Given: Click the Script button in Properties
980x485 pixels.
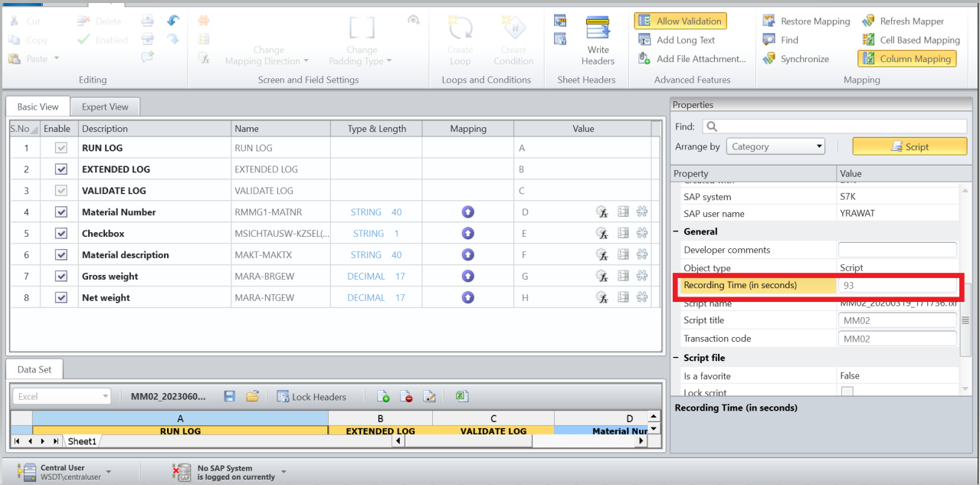Looking at the screenshot, I should click(x=910, y=146).
